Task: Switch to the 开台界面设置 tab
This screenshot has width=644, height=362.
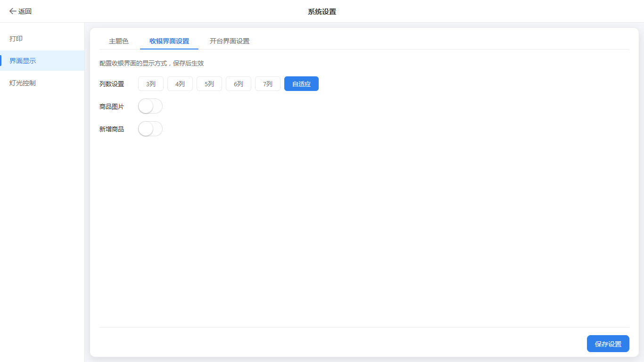Action: pyautogui.click(x=230, y=41)
